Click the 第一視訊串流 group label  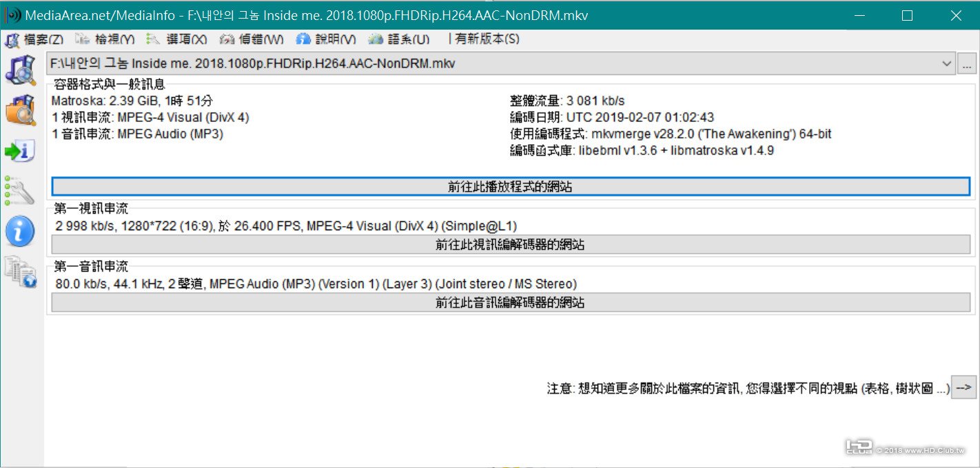[x=91, y=209]
